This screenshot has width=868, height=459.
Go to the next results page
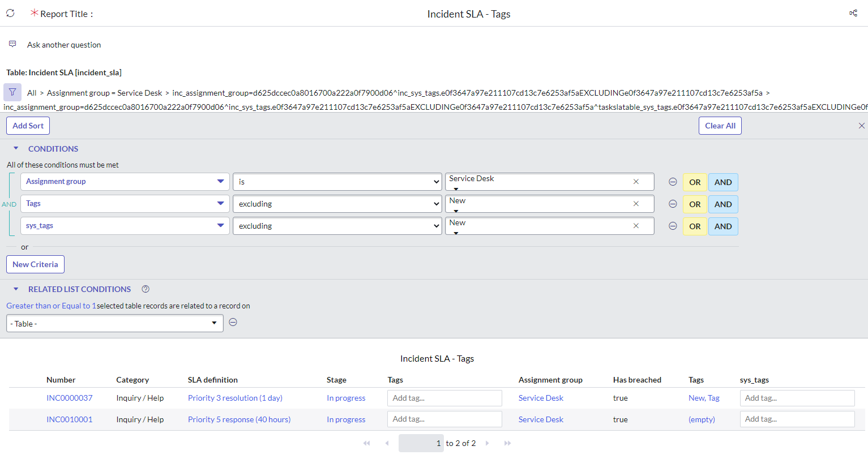click(x=487, y=443)
